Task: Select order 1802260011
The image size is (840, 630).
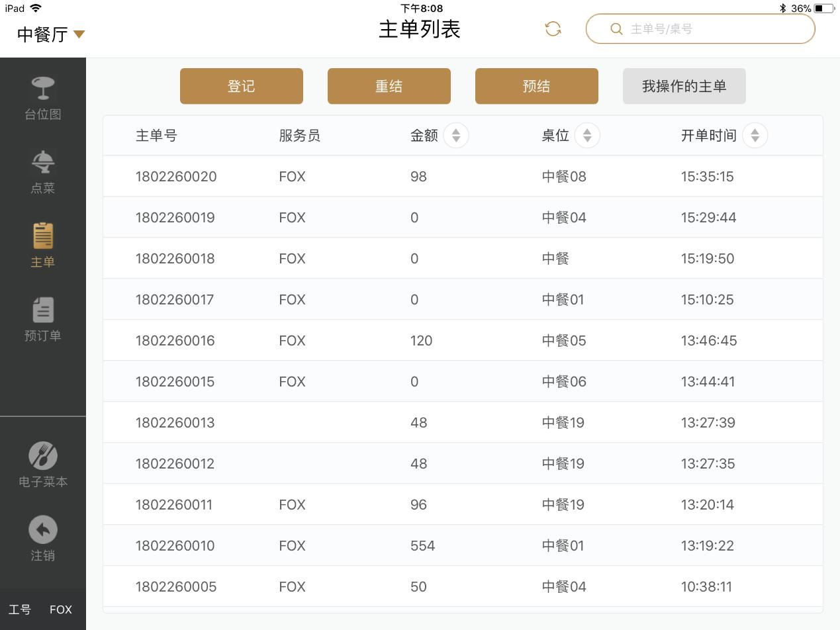Action: pyautogui.click(x=463, y=505)
